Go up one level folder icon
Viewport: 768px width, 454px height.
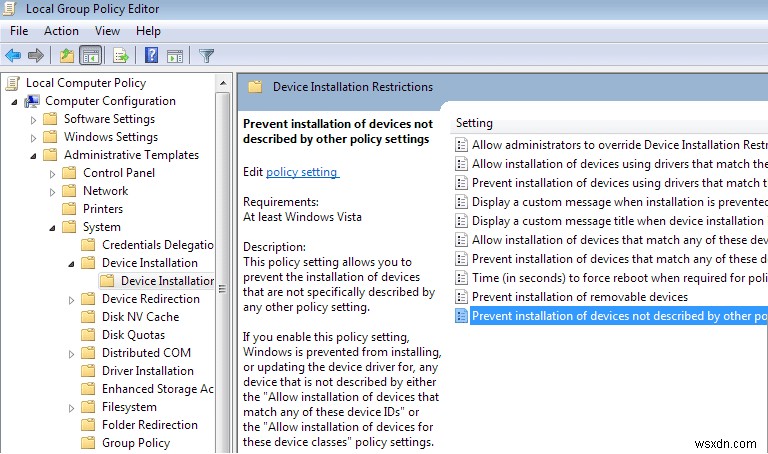[67, 55]
